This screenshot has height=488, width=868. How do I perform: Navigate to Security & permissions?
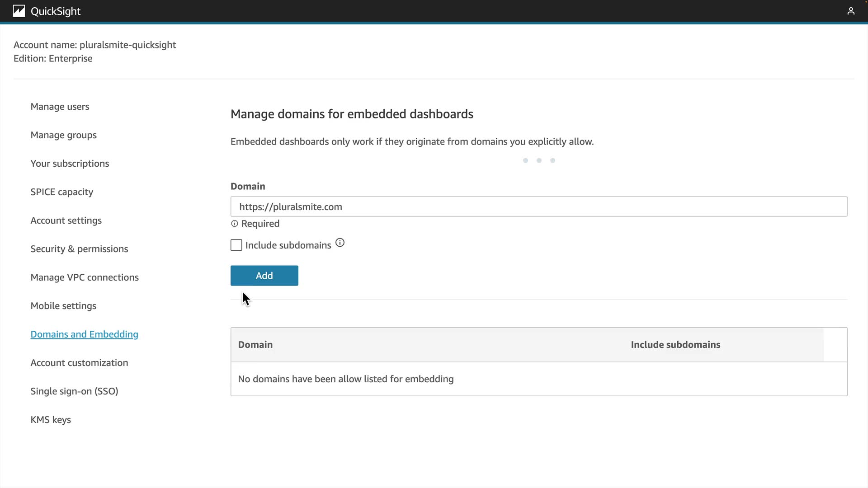click(x=79, y=249)
